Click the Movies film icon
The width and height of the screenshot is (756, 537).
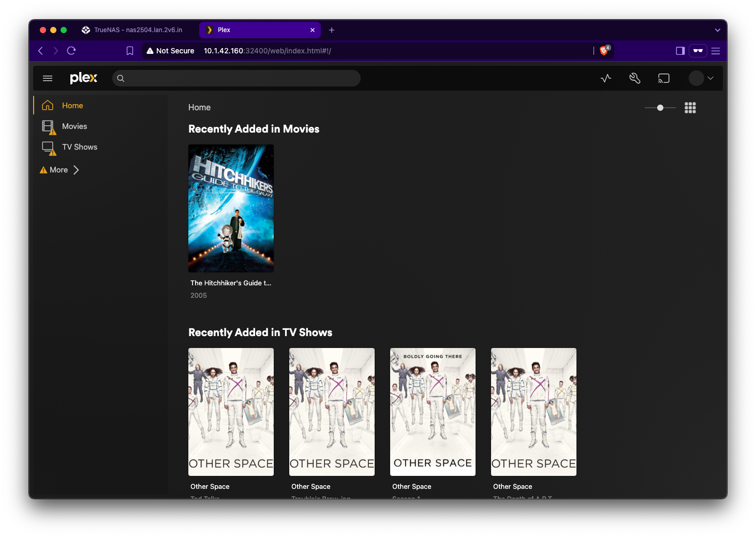tap(48, 126)
